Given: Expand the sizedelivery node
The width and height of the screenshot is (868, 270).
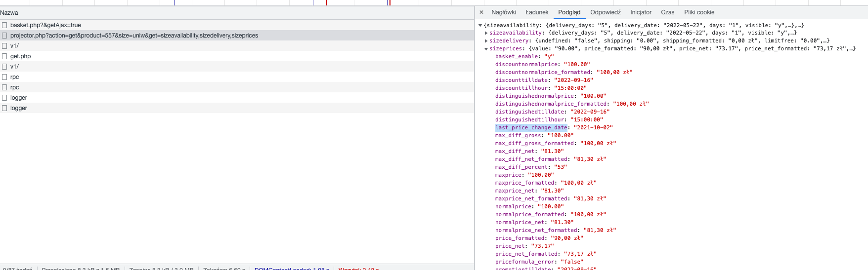Looking at the screenshot, I should (x=486, y=41).
